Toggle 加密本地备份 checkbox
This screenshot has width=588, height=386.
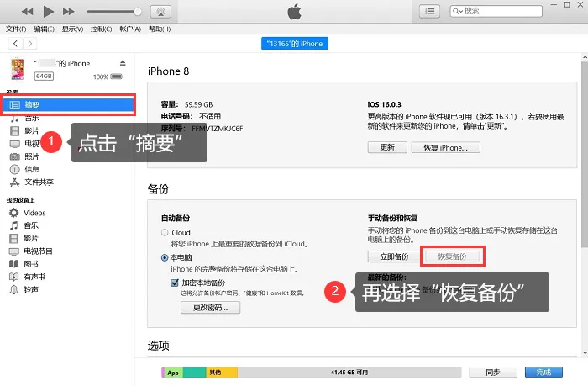[175, 283]
